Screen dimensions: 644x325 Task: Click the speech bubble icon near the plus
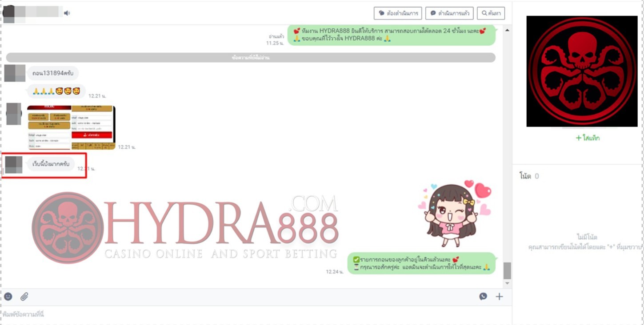click(x=483, y=297)
